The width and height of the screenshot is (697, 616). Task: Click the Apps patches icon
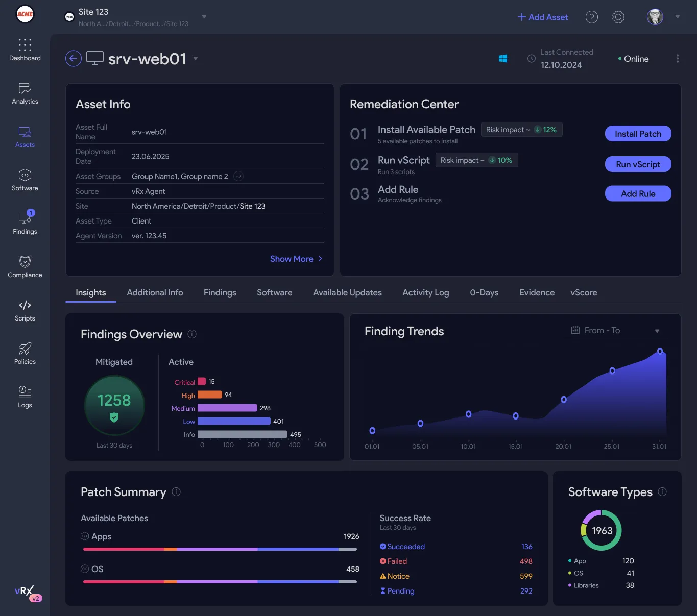[x=85, y=536]
